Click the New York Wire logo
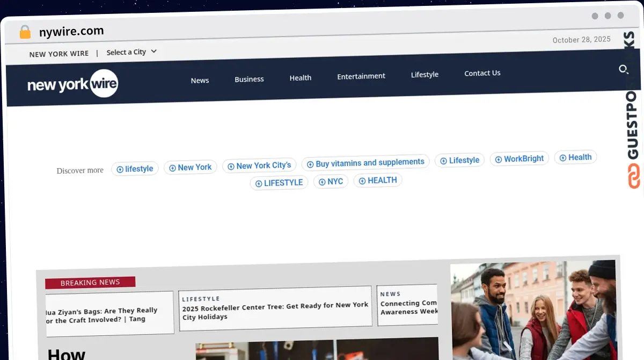This screenshot has height=360, width=644. 72,84
